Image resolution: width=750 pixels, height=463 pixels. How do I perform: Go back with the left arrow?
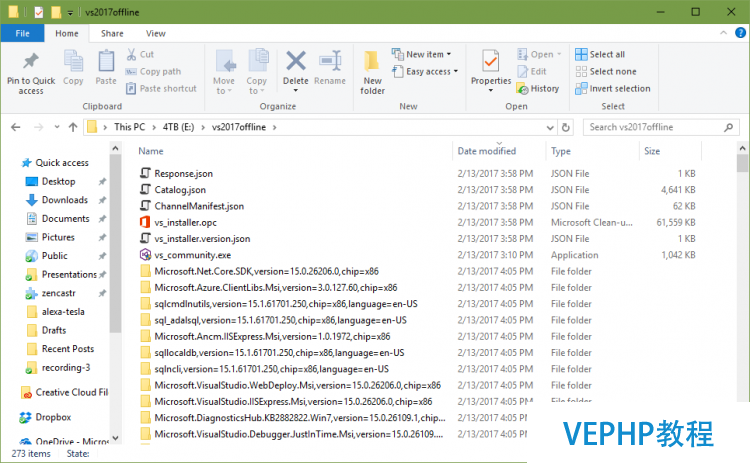click(16, 127)
